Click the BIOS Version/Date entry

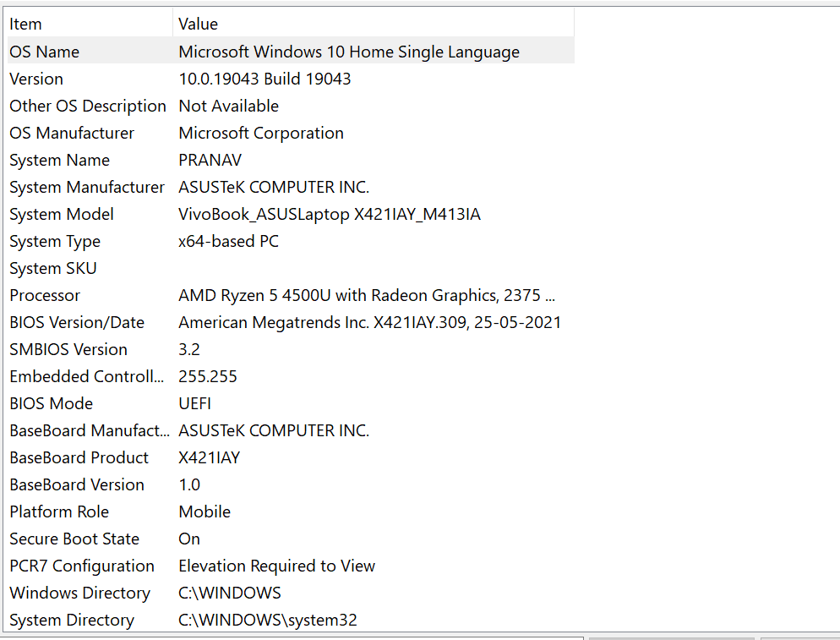tap(77, 322)
